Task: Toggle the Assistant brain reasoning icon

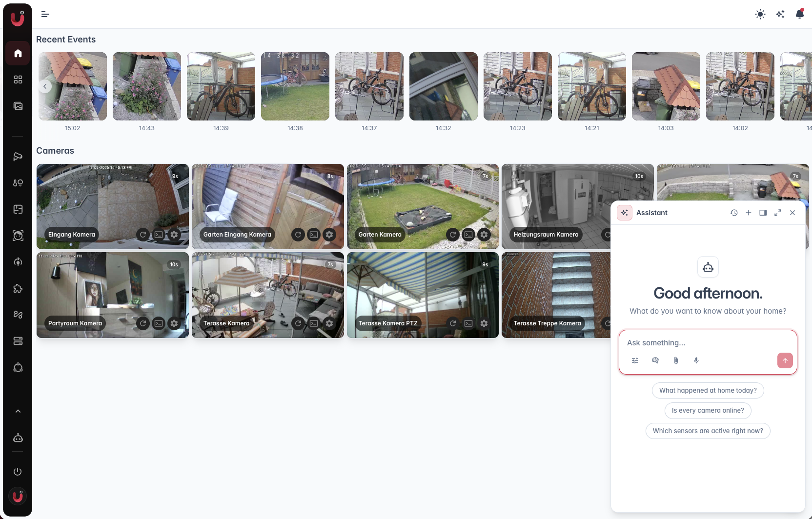Action: pyautogui.click(x=655, y=360)
